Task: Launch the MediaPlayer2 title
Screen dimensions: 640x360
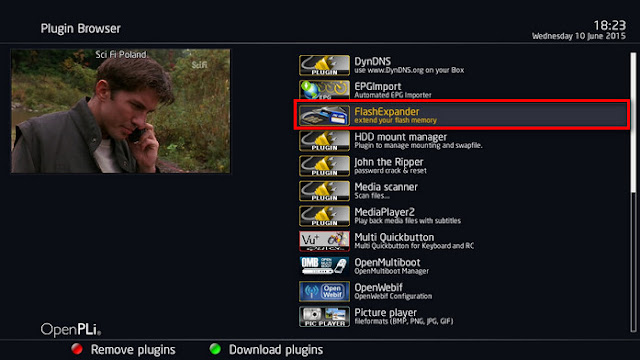Action: pos(384,212)
